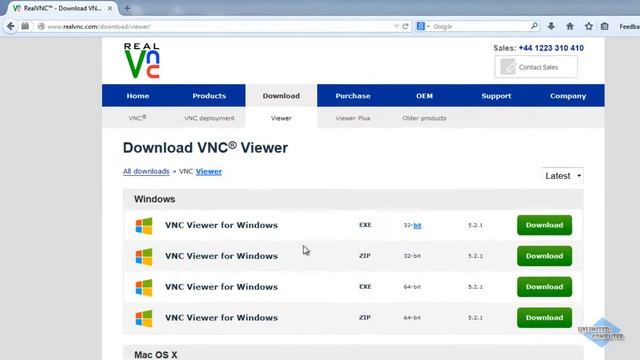Open the Purchase navigation menu
This screenshot has width=640, height=360.
[353, 96]
